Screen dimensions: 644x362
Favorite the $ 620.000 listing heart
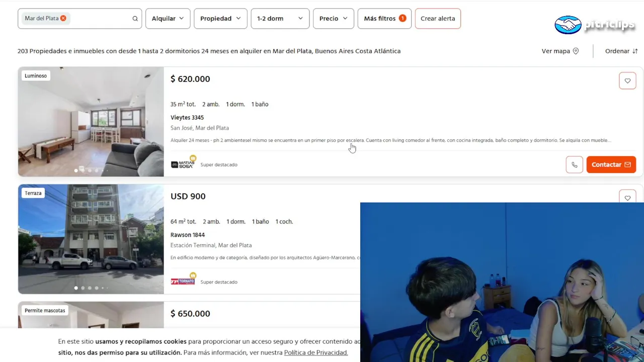627,81
